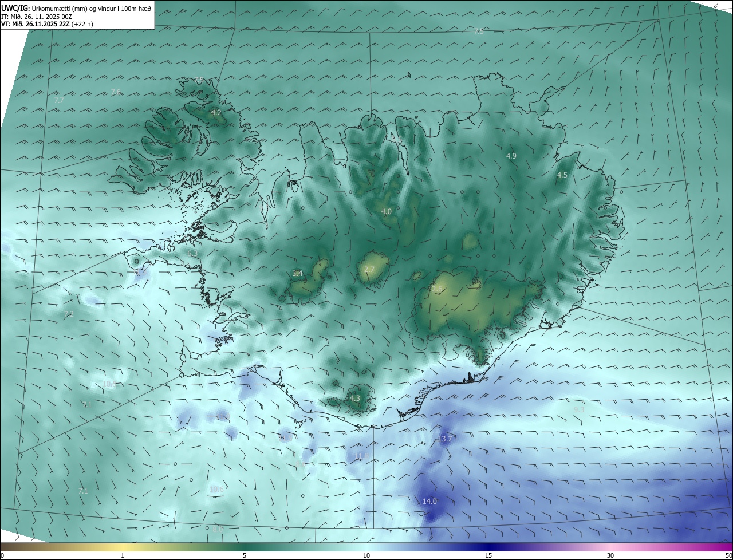
Task: Click the 4.9 value label
Action: pyautogui.click(x=511, y=156)
